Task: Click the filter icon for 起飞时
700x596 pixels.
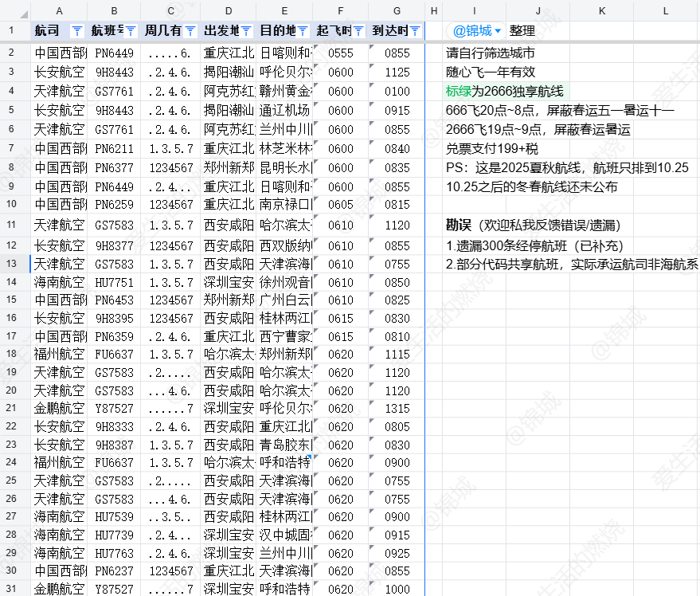Action: [x=358, y=31]
